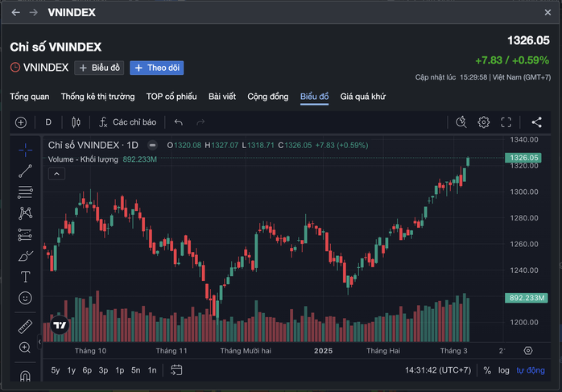Open the Bài viết tab

coord(222,97)
